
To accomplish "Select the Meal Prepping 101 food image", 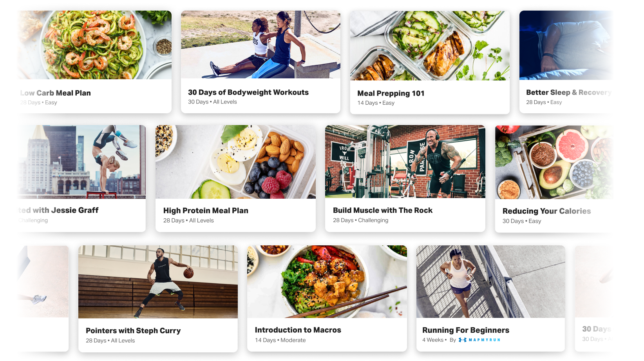I will click(430, 45).
